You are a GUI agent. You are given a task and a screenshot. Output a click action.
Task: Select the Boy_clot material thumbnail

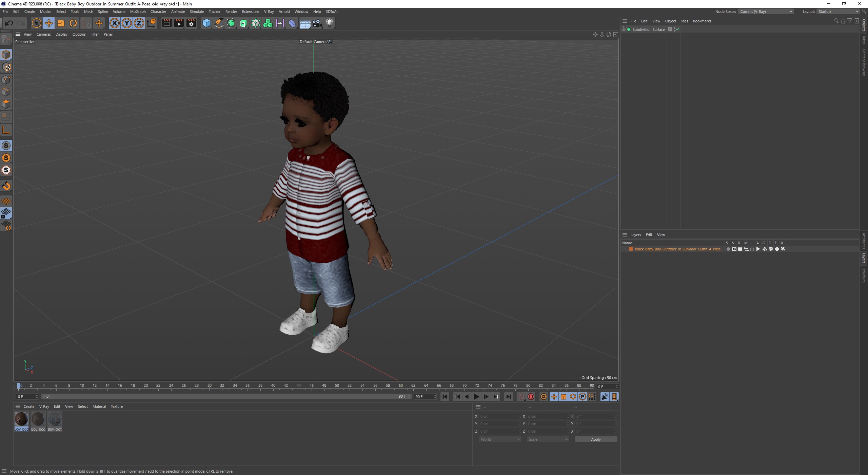[55, 422]
